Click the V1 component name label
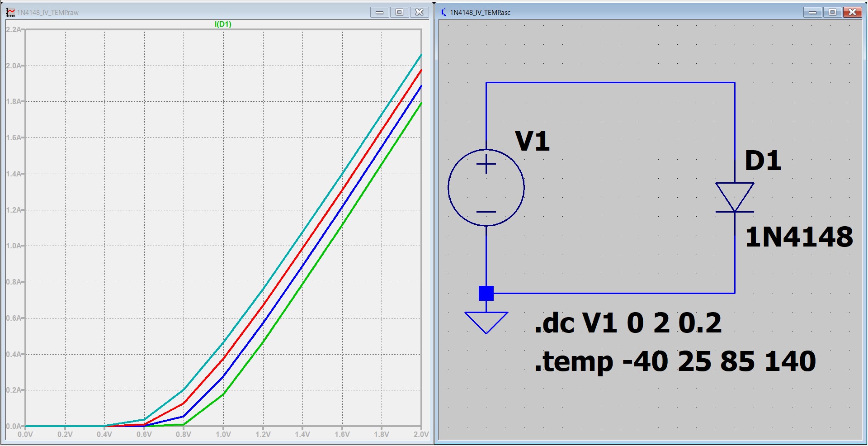This screenshot has height=446, width=868. pyautogui.click(x=532, y=141)
